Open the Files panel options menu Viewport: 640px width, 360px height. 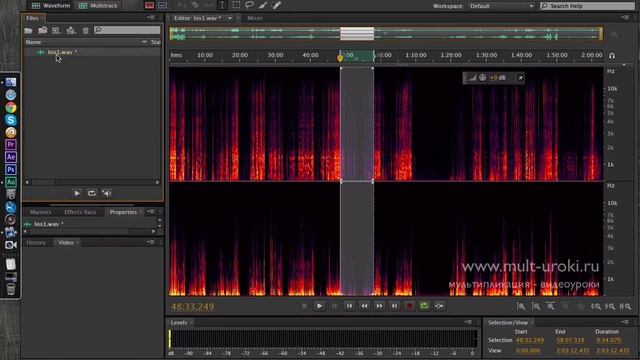151,18
